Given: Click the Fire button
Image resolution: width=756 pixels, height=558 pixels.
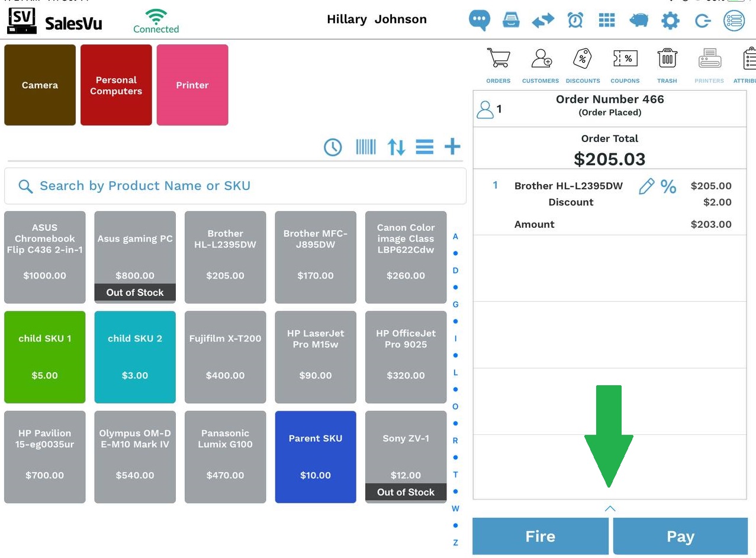Looking at the screenshot, I should click(x=541, y=536).
